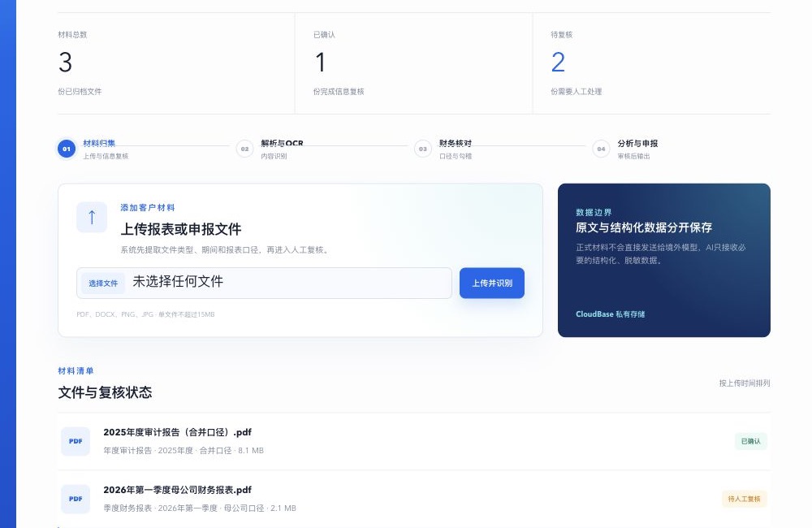This screenshot has height=528, width=812.
Task: Click the 选择文件 button
Action: [x=103, y=283]
